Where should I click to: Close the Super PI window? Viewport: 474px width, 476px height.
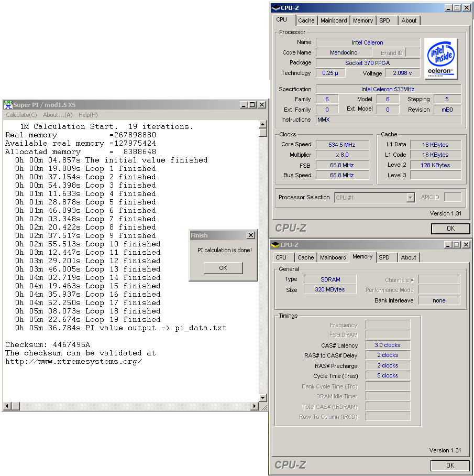[x=262, y=105]
